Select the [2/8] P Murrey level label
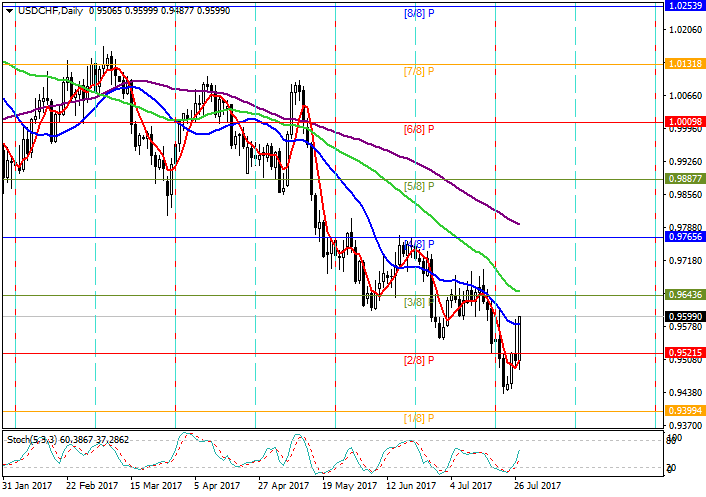This screenshot has width=706, height=497. click(x=419, y=360)
